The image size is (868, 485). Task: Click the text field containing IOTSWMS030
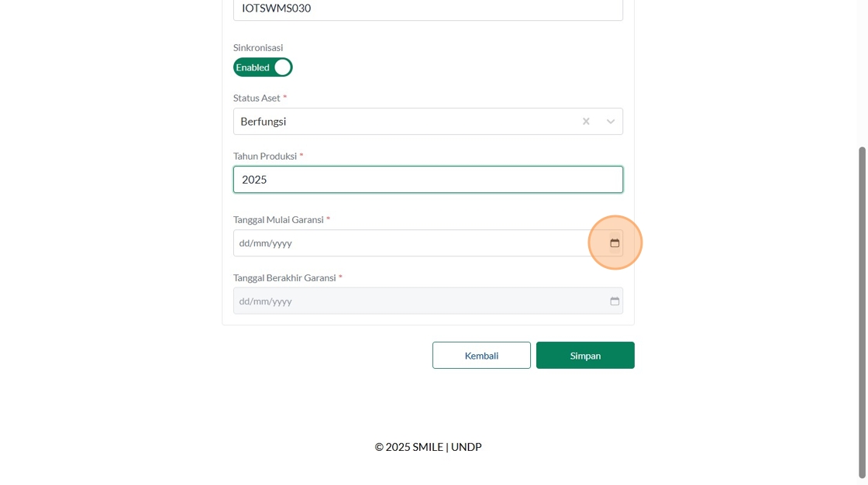click(428, 9)
